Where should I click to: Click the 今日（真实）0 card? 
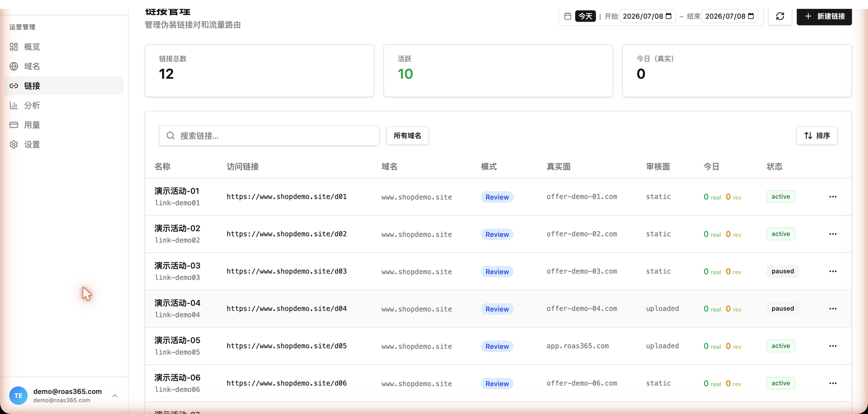pyautogui.click(x=737, y=71)
